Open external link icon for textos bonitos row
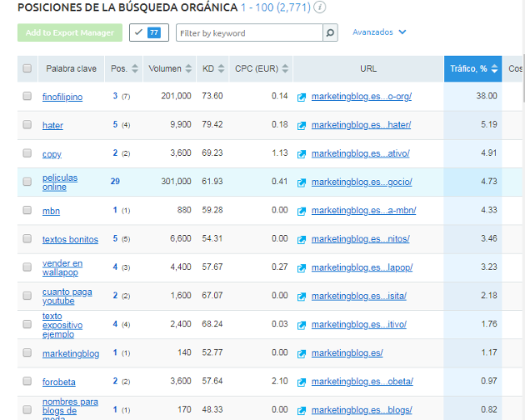Viewport: 525px width, 420px height. (302, 239)
